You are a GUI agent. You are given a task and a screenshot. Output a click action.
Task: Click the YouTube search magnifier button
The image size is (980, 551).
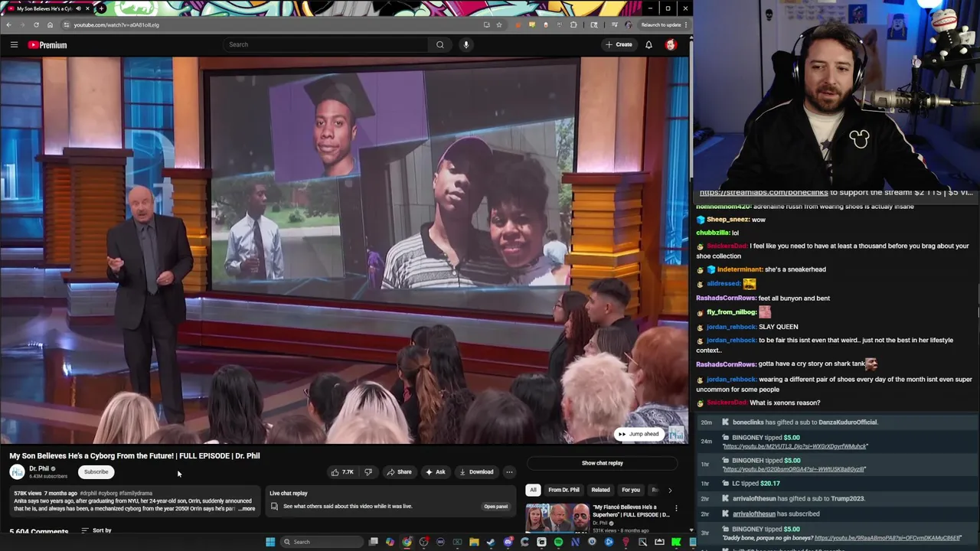coord(440,44)
